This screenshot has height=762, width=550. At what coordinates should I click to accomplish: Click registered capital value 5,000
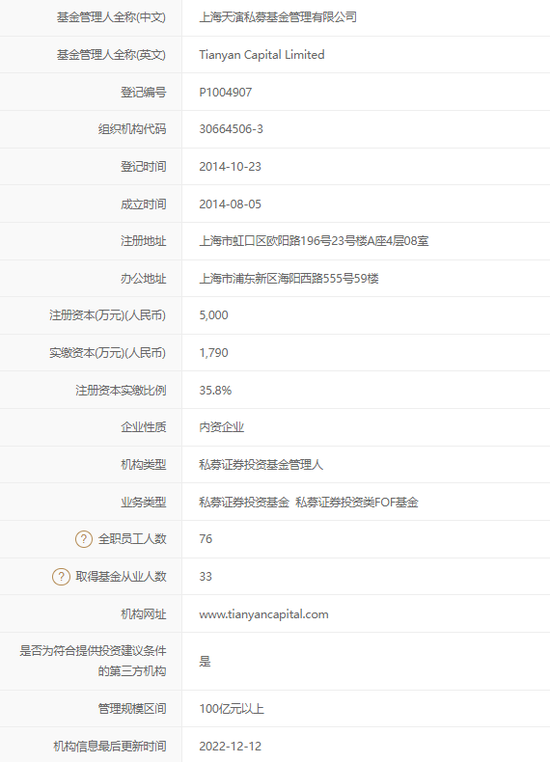tap(214, 315)
